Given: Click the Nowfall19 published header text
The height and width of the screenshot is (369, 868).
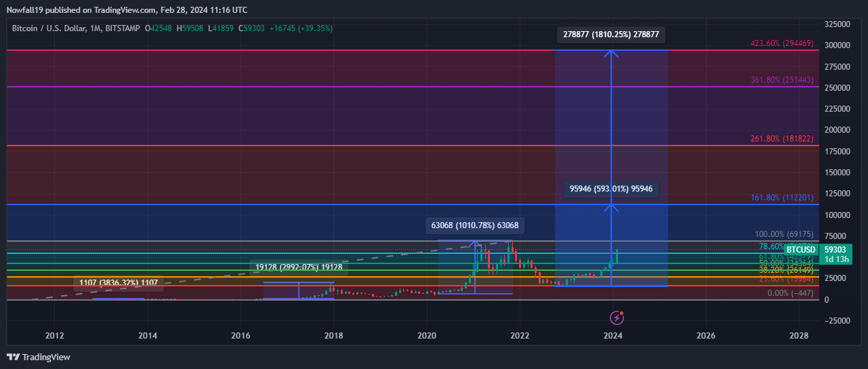Looking at the screenshot, I should click(127, 10).
